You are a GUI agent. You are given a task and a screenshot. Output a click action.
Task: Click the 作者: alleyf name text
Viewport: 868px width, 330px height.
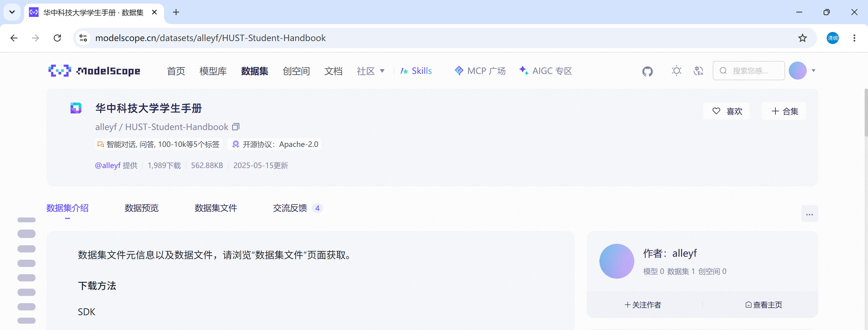pyautogui.click(x=670, y=253)
